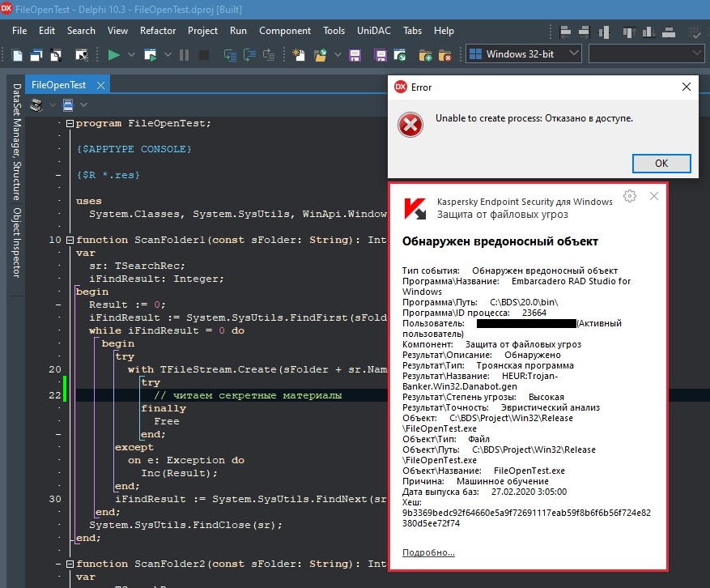Screen dimensions: 710x588
Task: Click the Align Right edges icon
Action: click(585, 32)
